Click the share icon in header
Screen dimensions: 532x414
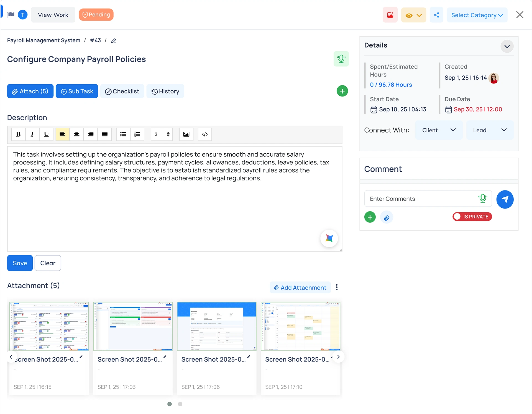click(x=436, y=15)
